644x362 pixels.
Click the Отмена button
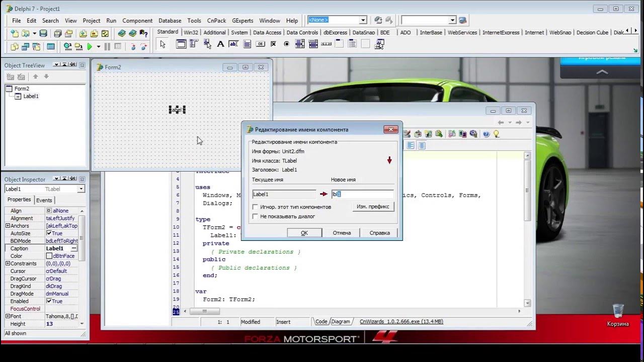pos(342,233)
